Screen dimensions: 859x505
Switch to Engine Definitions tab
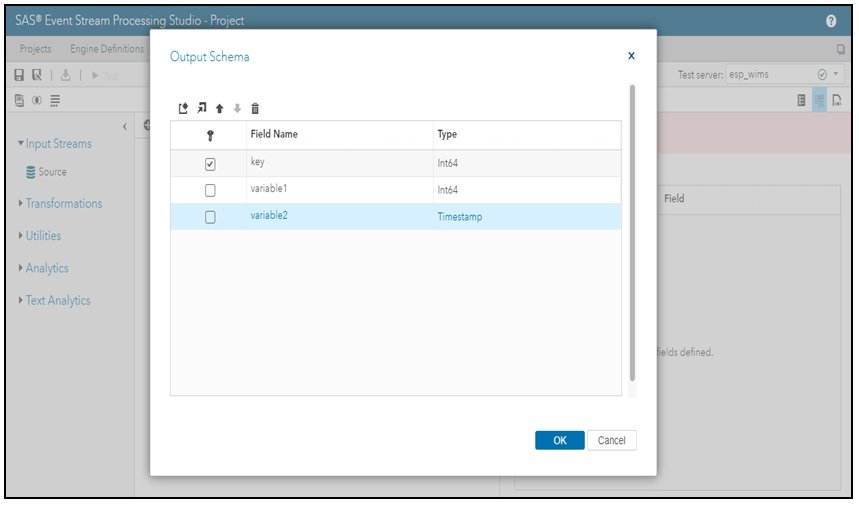(x=107, y=49)
